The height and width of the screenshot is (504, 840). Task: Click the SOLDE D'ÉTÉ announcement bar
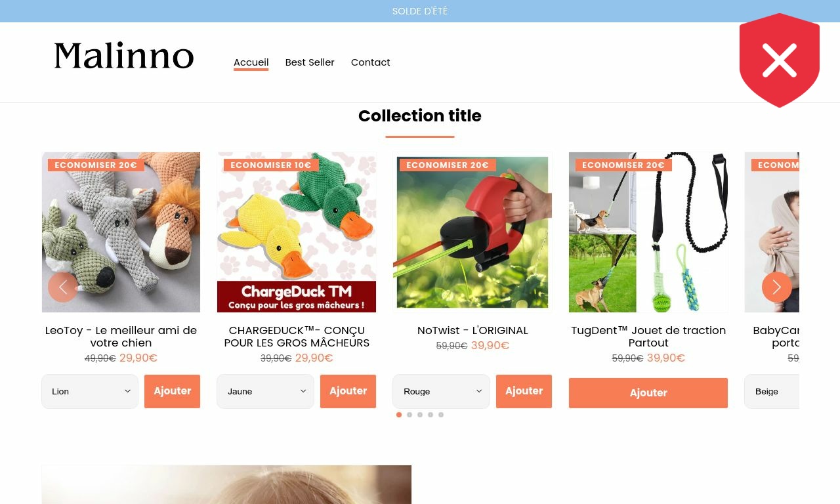point(420,11)
